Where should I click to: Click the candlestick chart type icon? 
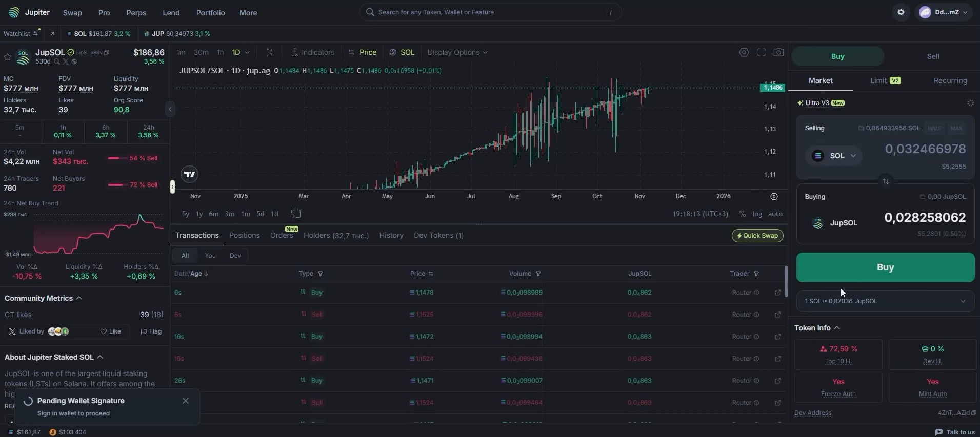point(269,52)
